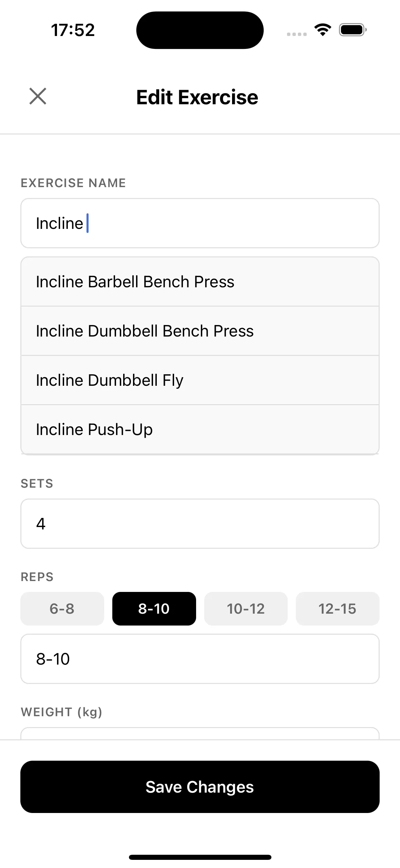Pick Incline Dumbbell Fly from suggestions
The height and width of the screenshot is (868, 400).
200,380
